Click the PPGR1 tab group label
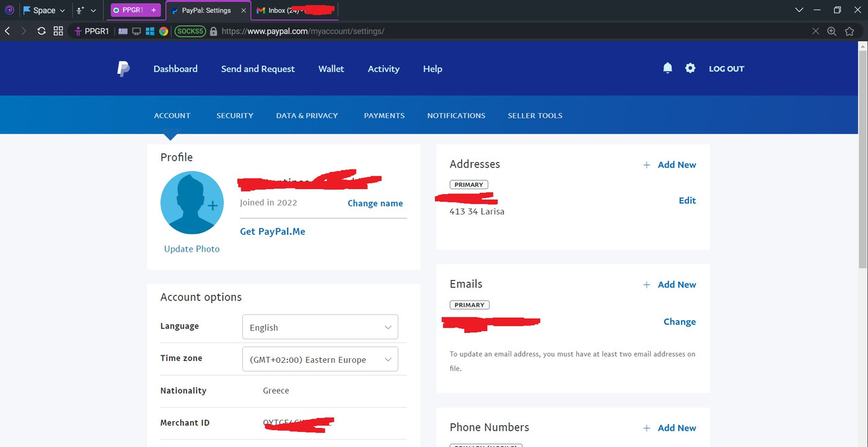 tap(132, 10)
